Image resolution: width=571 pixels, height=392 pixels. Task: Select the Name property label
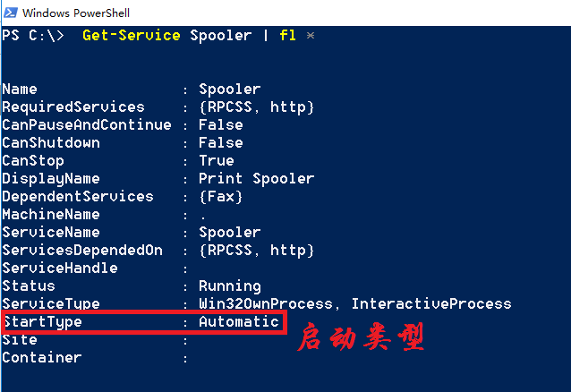(20, 89)
